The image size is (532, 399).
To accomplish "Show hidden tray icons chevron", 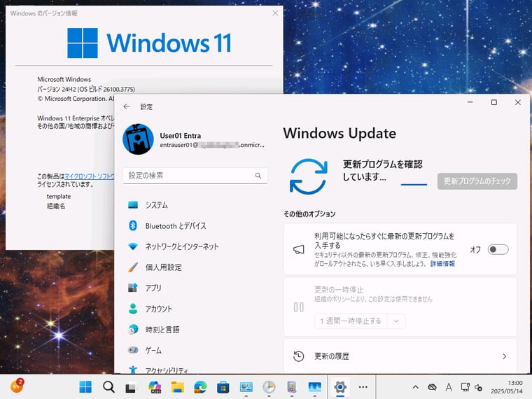I will point(415,387).
